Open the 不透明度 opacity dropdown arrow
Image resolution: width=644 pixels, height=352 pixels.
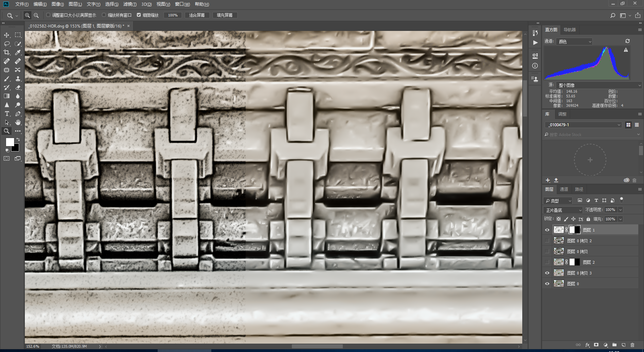(x=621, y=210)
